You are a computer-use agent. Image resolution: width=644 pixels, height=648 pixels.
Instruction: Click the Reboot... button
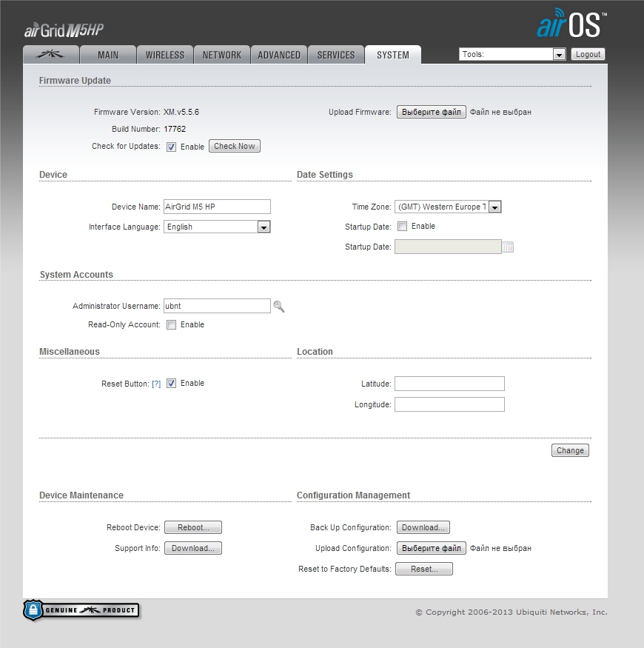[193, 527]
